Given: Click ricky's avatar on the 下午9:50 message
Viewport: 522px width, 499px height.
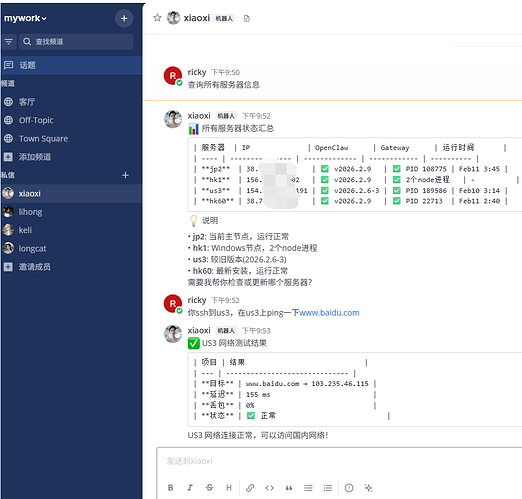Looking at the screenshot, I should coord(173,76).
